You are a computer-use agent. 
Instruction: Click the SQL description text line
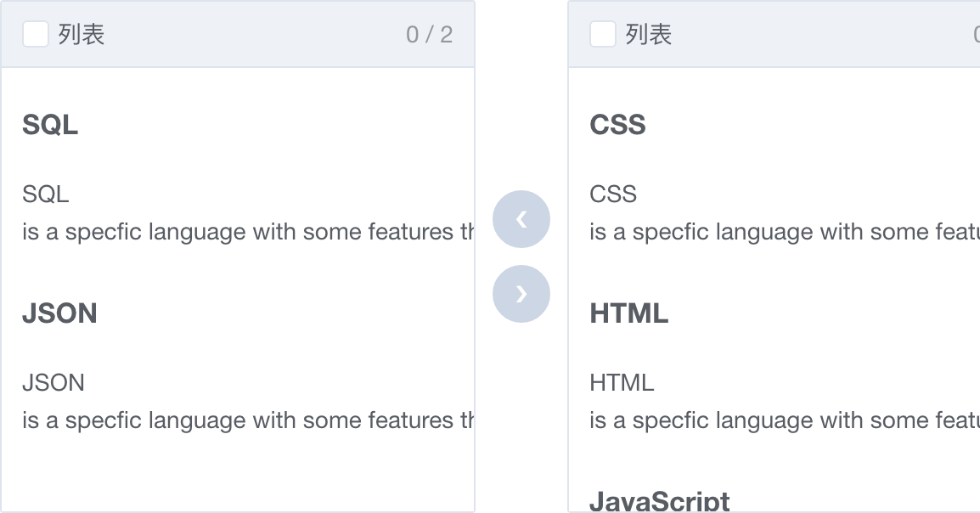click(248, 232)
